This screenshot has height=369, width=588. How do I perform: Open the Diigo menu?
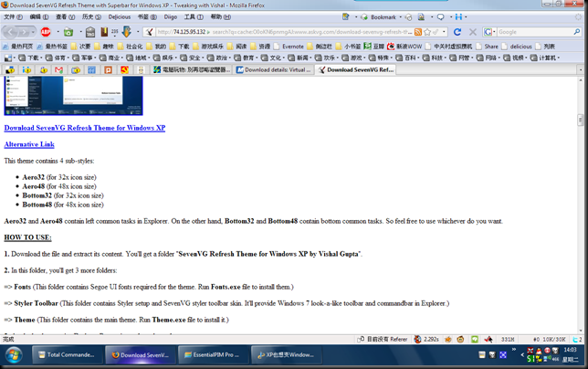click(170, 16)
